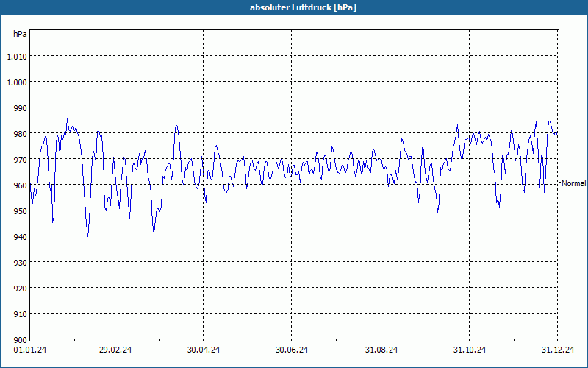Click the '1.010' y-axis value
588x368 pixels.
(x=17, y=57)
